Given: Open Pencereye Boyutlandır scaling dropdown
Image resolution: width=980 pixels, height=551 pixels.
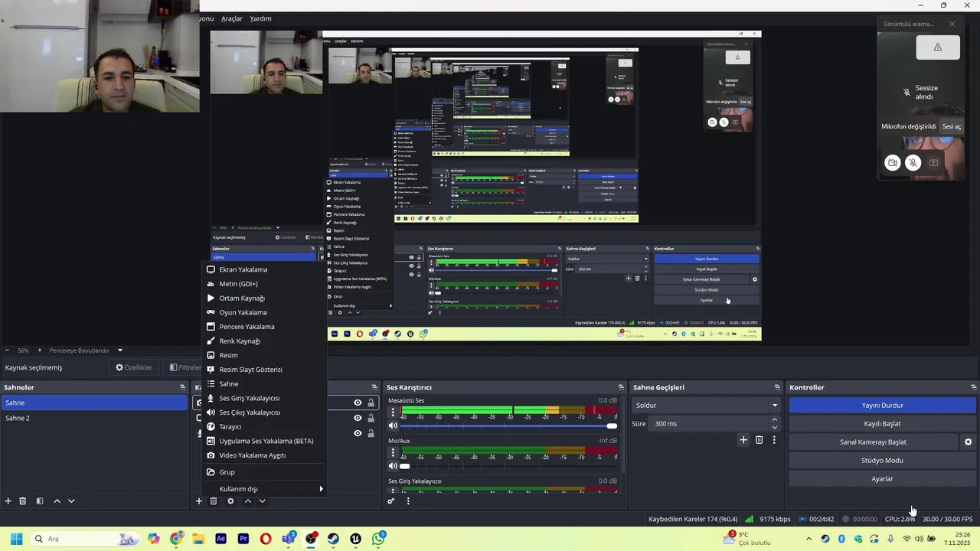Looking at the screenshot, I should point(85,350).
